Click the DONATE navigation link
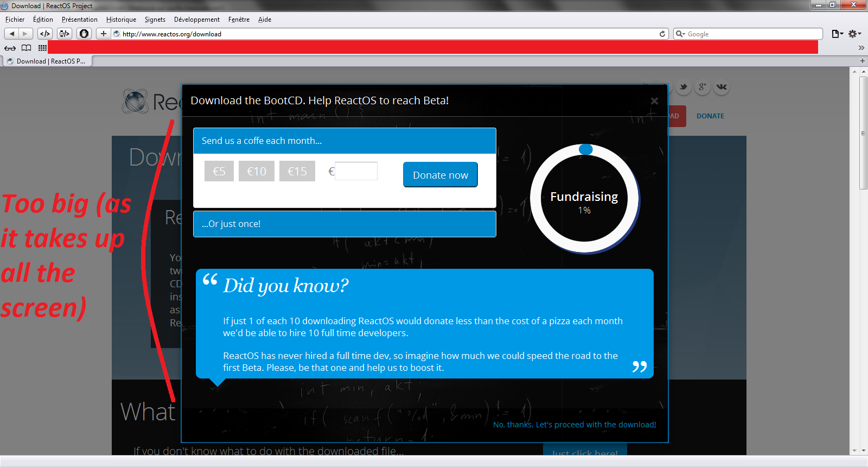868x467 pixels. 710,116
